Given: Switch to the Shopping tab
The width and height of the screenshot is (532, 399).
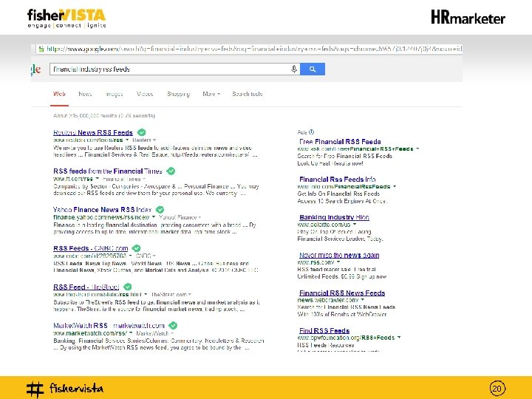Looking at the screenshot, I should tap(179, 94).
